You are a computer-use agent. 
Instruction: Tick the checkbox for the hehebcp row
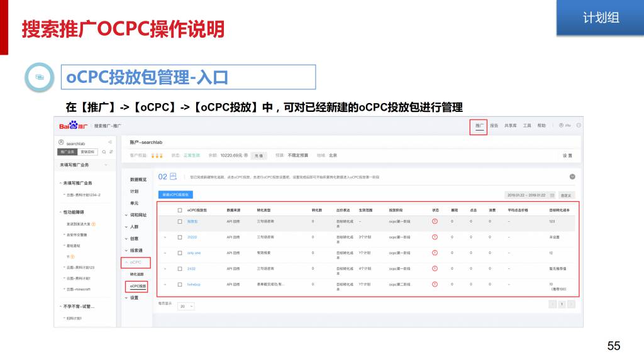(179, 285)
